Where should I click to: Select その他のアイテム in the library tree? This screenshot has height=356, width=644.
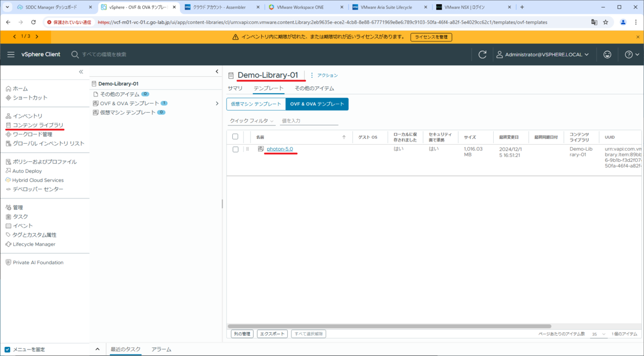click(121, 94)
